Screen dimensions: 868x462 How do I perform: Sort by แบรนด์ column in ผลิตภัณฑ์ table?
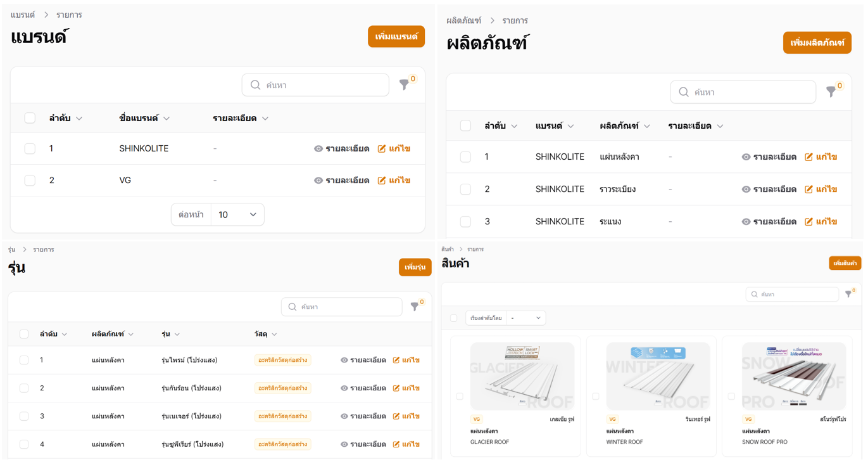[555, 125]
